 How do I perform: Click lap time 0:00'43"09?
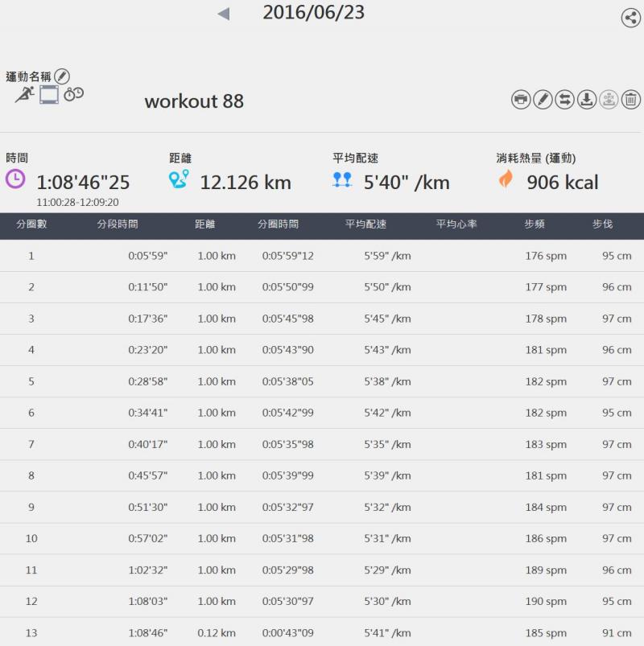(287, 633)
